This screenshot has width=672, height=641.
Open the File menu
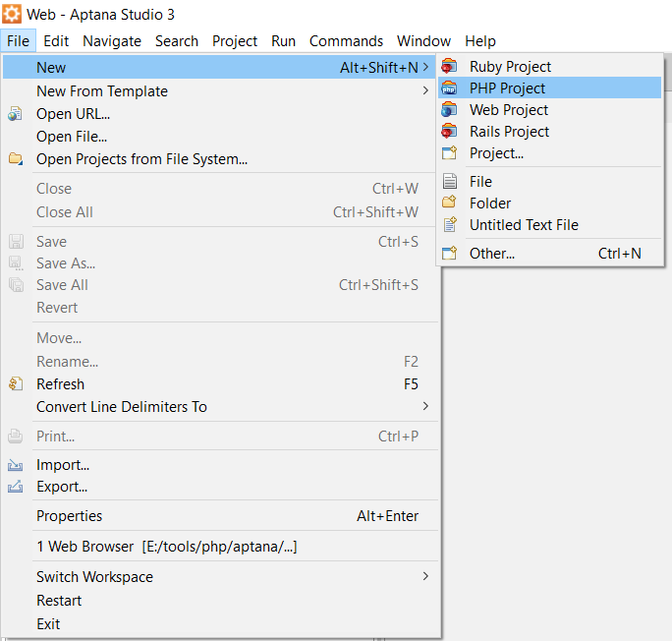18,41
